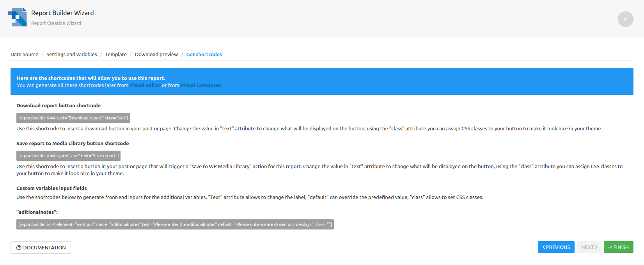Click the 'Report Creation Wizard' subtitle

[x=56, y=23]
